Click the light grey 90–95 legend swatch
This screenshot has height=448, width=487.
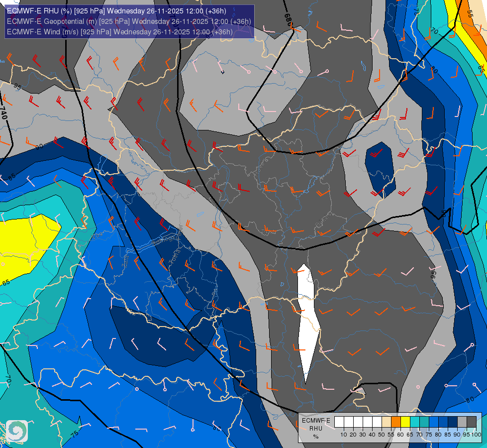(x=462, y=422)
